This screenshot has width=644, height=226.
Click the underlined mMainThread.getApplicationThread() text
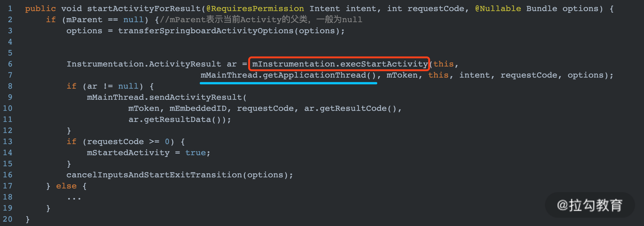[288, 75]
